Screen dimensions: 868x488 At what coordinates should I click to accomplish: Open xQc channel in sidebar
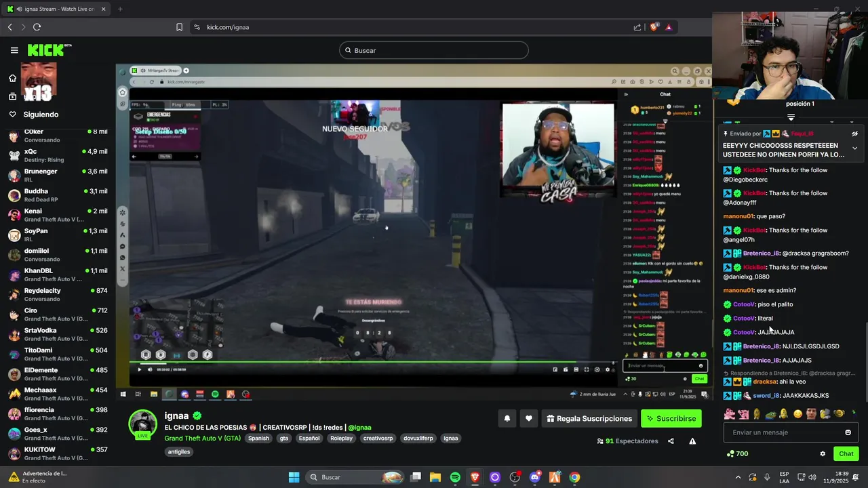point(57,155)
